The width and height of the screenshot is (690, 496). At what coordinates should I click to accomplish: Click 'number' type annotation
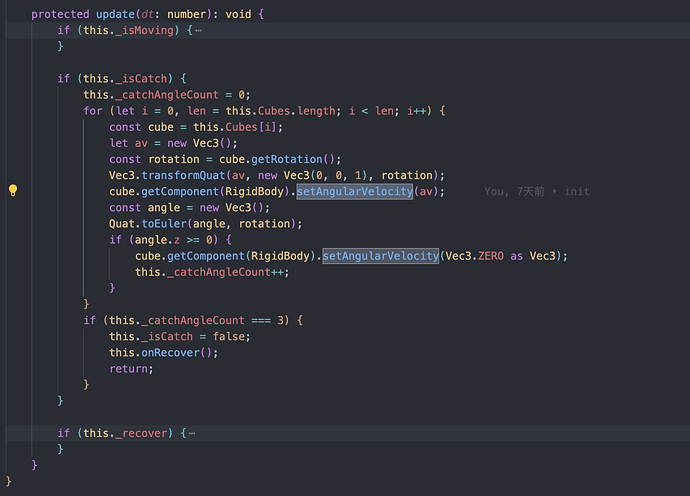(x=187, y=14)
